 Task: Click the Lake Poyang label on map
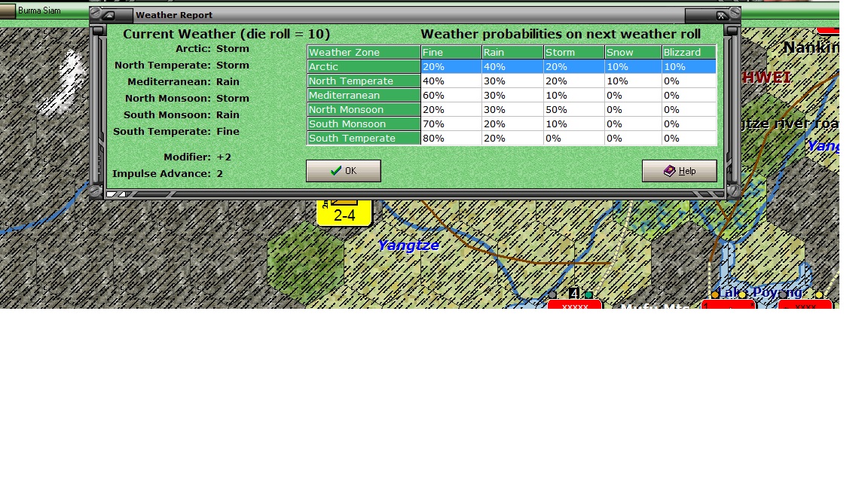point(760,292)
